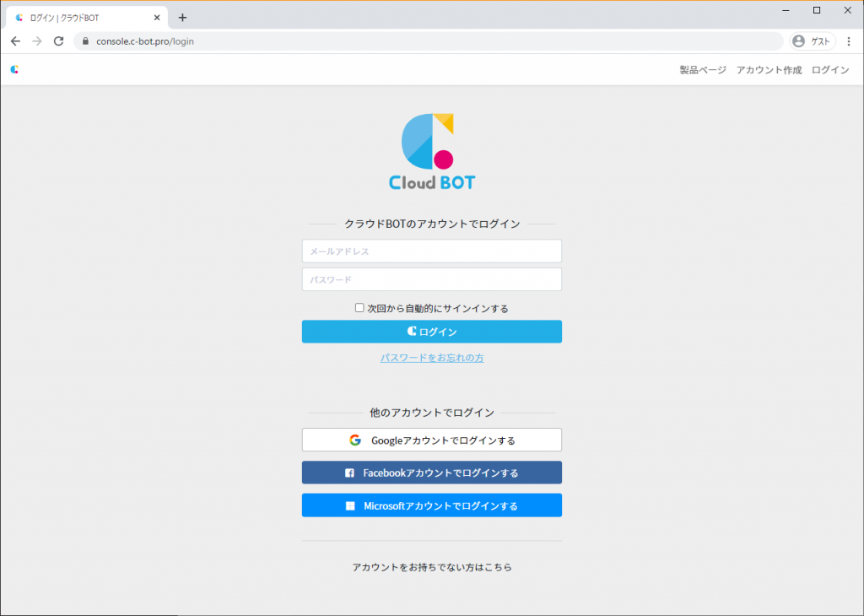Screen dimensions: 864x616
Task: Click the browser back arrow
Action: point(15,41)
